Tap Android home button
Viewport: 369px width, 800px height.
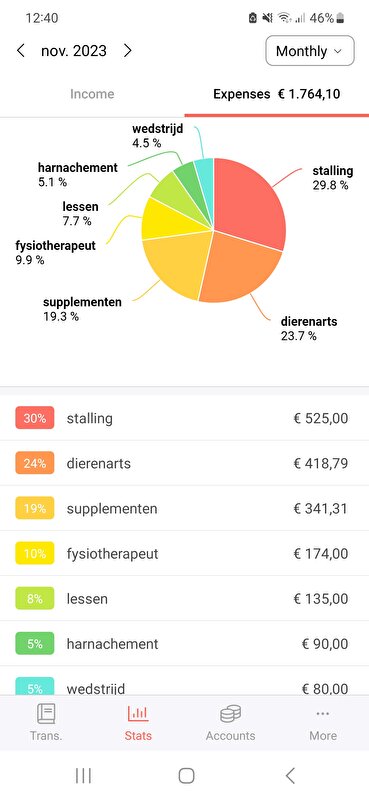click(x=186, y=776)
